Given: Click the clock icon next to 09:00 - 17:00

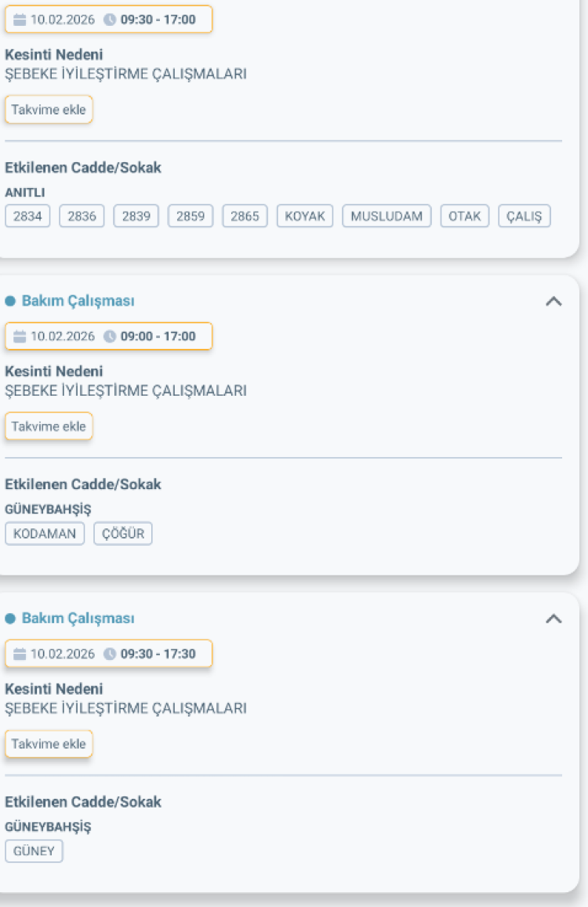Looking at the screenshot, I should point(109,336).
